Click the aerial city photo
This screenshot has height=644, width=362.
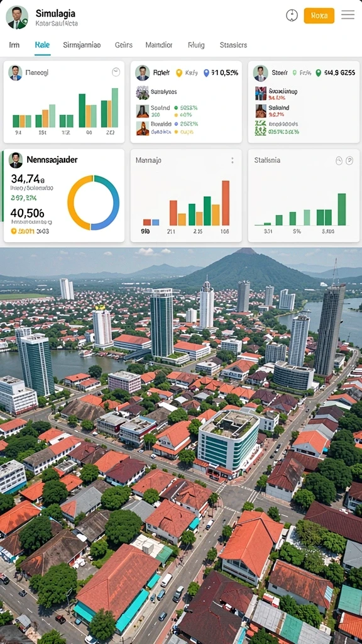pos(181,446)
